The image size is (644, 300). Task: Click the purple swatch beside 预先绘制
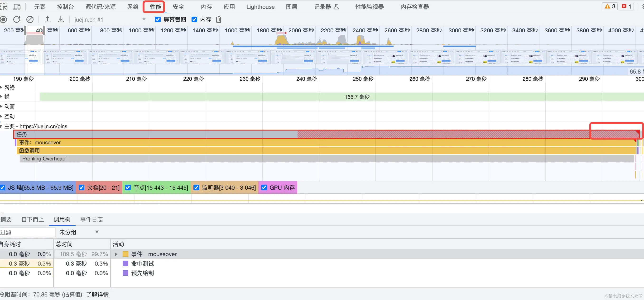click(125, 273)
